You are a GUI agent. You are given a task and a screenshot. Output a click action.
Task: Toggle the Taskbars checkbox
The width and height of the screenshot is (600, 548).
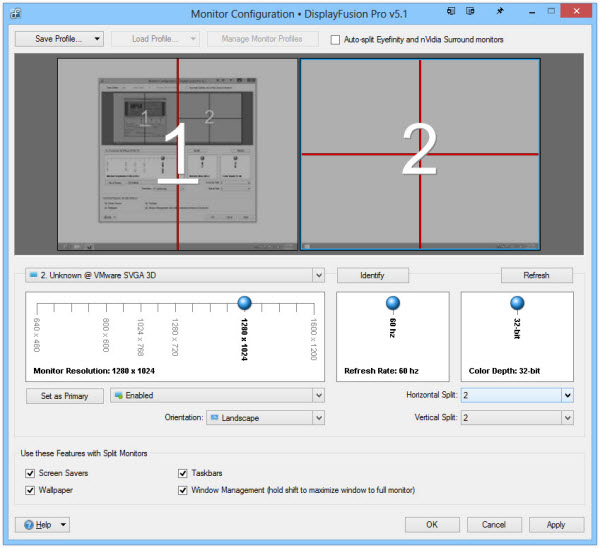pyautogui.click(x=183, y=473)
